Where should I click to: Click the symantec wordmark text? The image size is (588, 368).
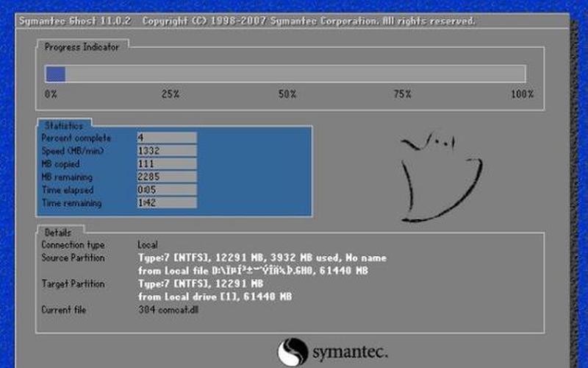tap(351, 353)
